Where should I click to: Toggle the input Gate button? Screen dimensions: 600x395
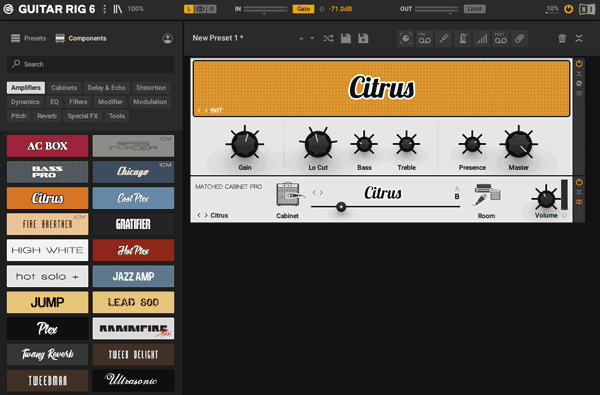click(x=303, y=9)
